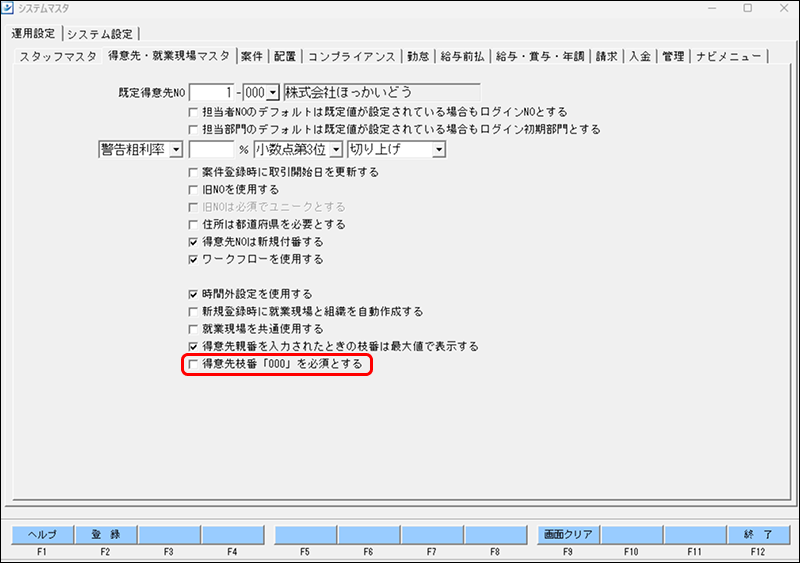Click the 登録 F2 button

(x=106, y=534)
